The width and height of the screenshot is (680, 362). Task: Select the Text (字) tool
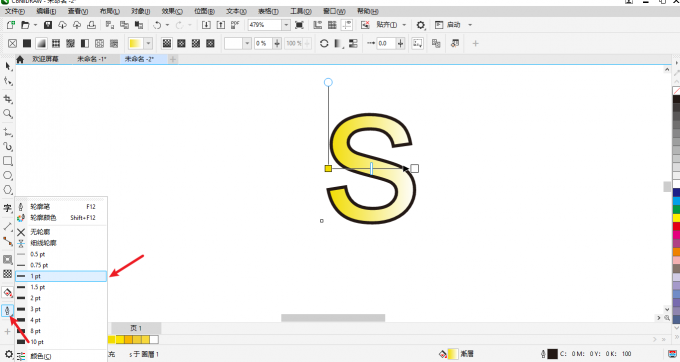pos(8,208)
